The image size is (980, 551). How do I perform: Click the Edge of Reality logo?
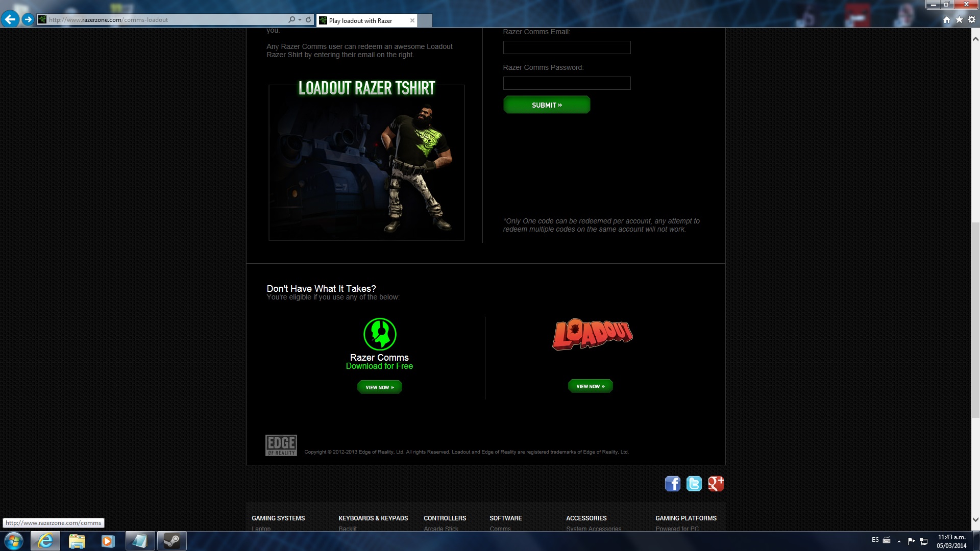pos(281,445)
